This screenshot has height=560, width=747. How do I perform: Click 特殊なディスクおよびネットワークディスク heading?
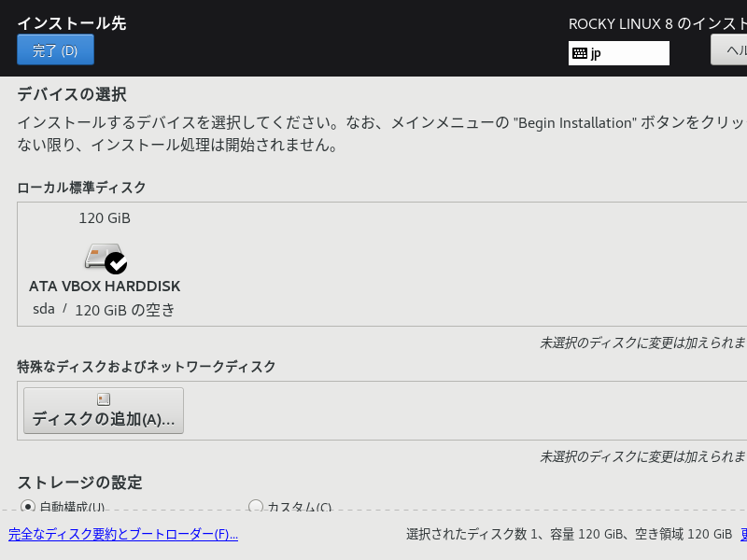pyautogui.click(x=147, y=367)
